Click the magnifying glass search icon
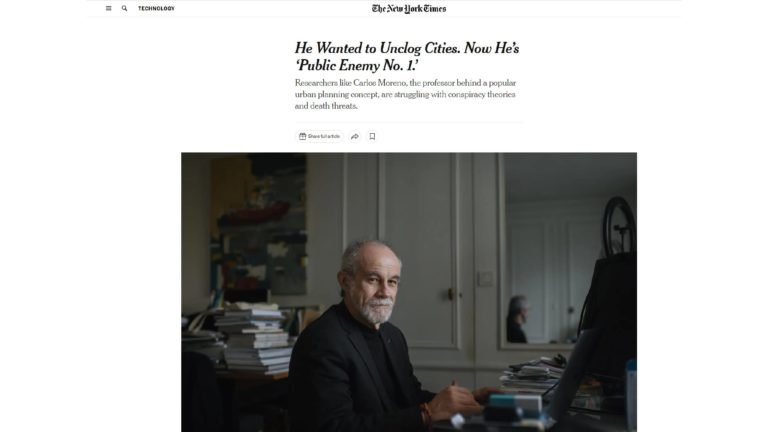The width and height of the screenshot is (768, 432). [x=124, y=8]
